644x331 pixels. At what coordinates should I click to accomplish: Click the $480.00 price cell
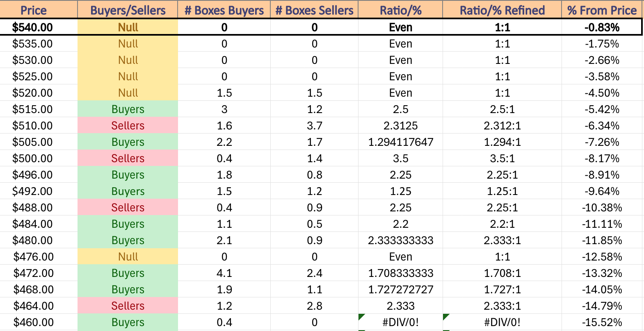39,240
